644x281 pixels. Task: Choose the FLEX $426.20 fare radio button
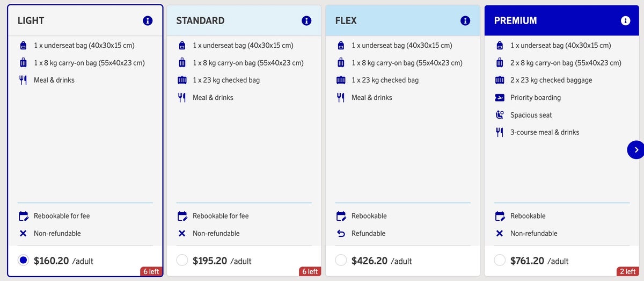341,260
